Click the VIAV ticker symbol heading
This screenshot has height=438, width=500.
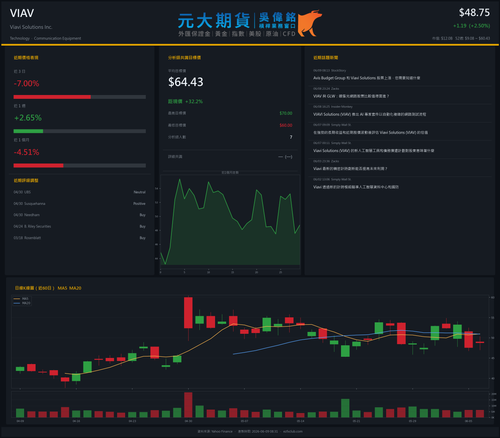22,13
